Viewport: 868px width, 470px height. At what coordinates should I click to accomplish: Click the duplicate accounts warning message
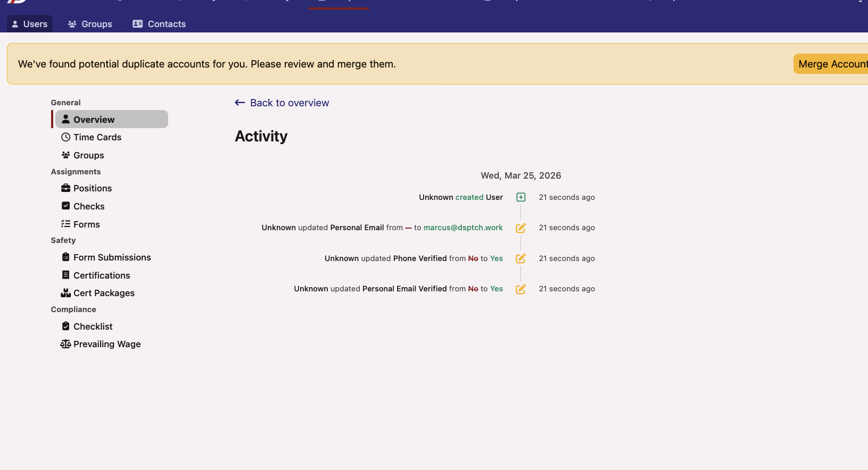click(x=207, y=64)
